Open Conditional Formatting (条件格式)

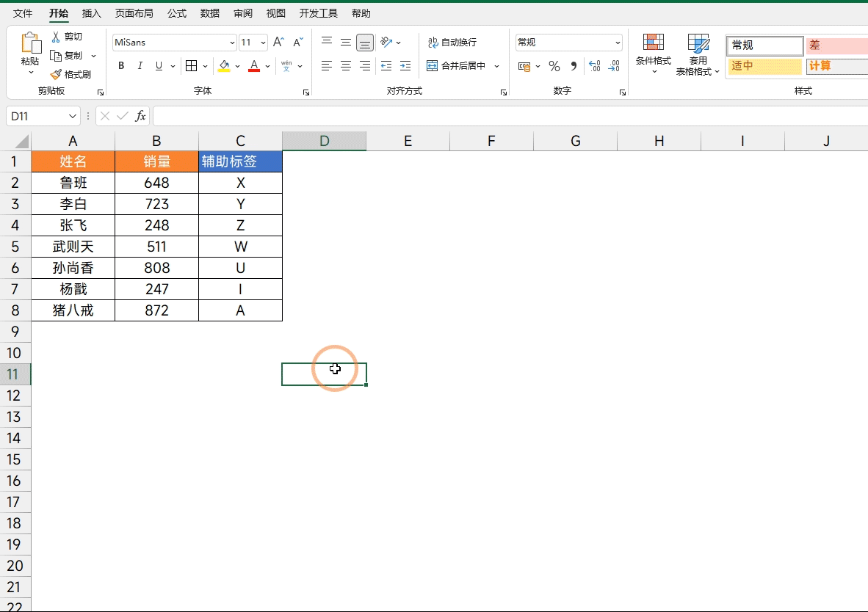654,54
